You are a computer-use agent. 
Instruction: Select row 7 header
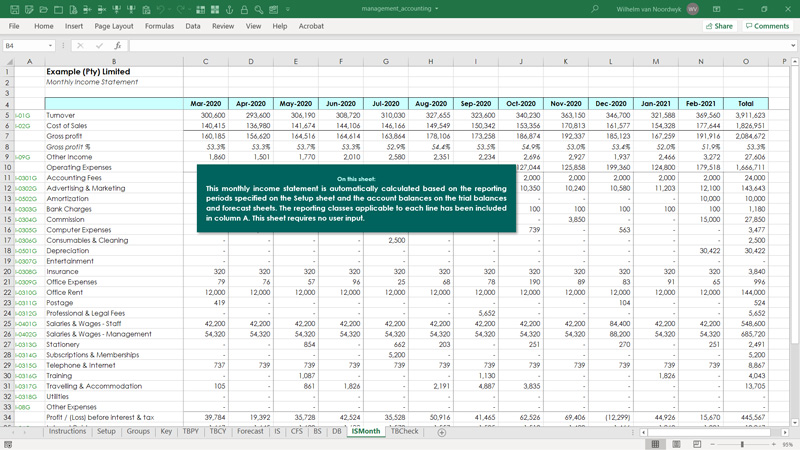click(8, 136)
